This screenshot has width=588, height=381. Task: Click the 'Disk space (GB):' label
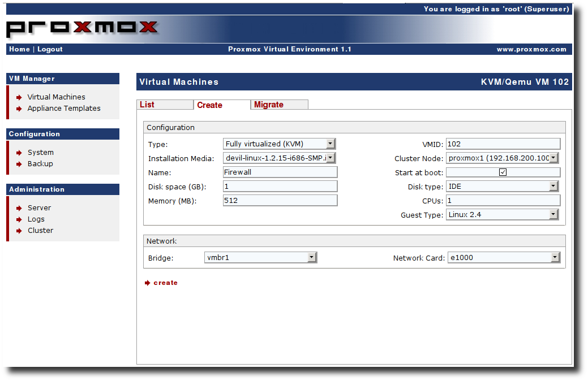(177, 187)
